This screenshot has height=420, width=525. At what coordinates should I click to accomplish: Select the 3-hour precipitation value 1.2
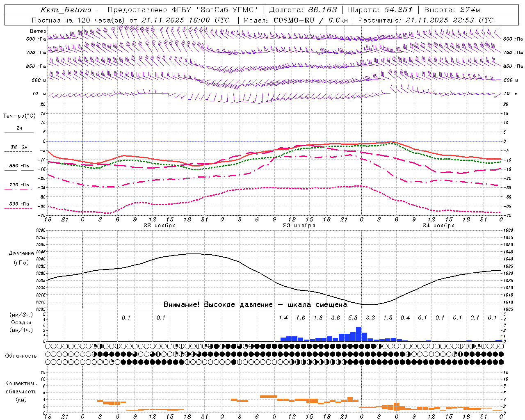388,317
